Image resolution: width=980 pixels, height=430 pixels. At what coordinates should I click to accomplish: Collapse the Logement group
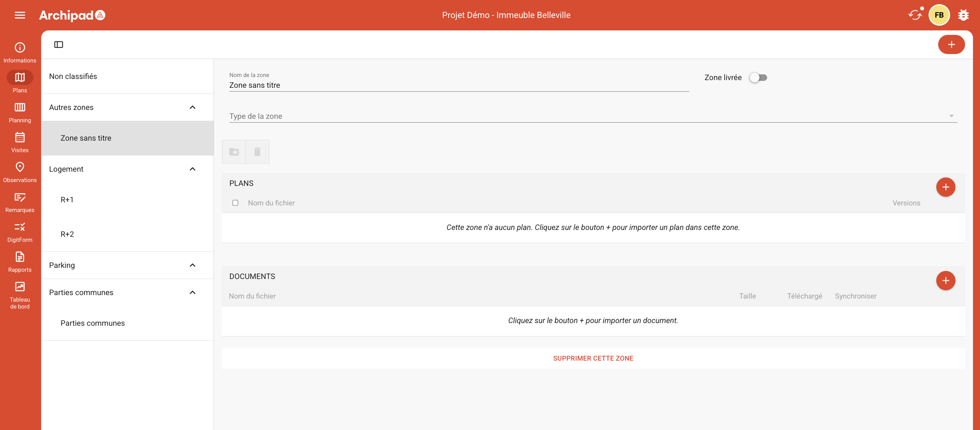(193, 169)
